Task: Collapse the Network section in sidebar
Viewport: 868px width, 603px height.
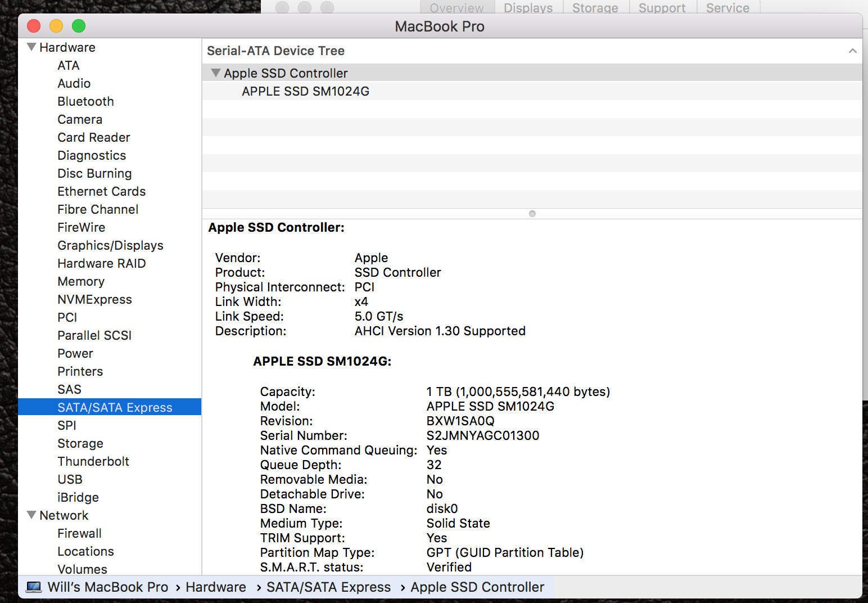Action: [32, 515]
